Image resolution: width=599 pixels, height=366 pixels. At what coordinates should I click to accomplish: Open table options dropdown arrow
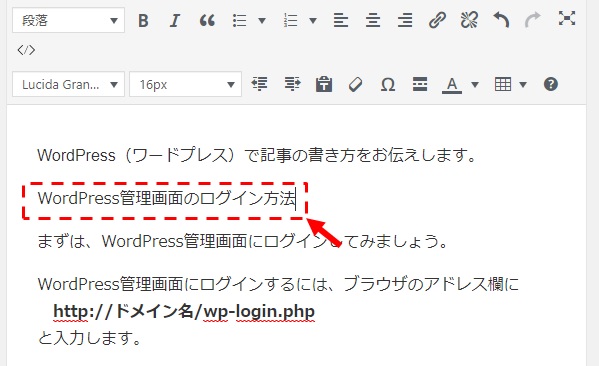(x=523, y=84)
